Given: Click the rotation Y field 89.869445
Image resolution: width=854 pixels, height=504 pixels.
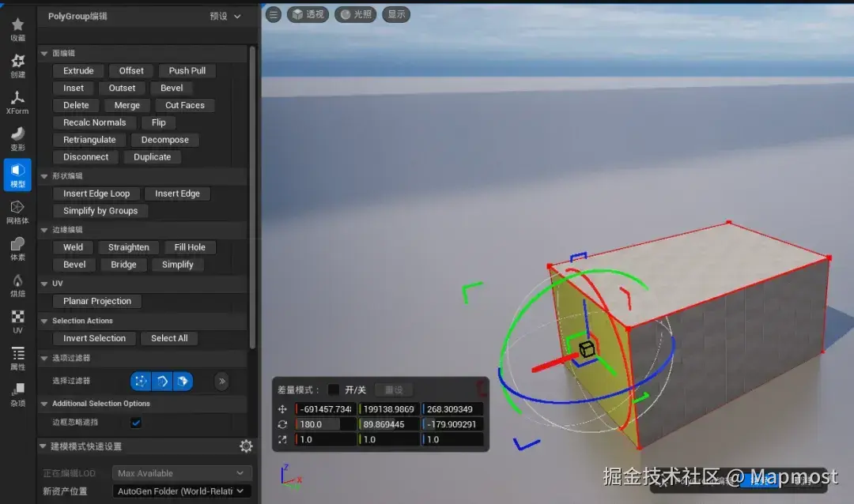Looking at the screenshot, I should pos(388,424).
